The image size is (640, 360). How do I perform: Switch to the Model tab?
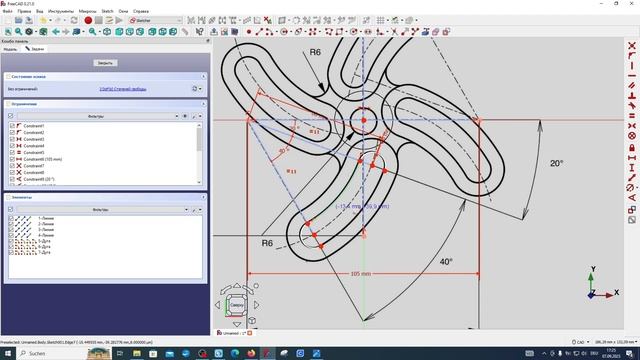(10, 49)
